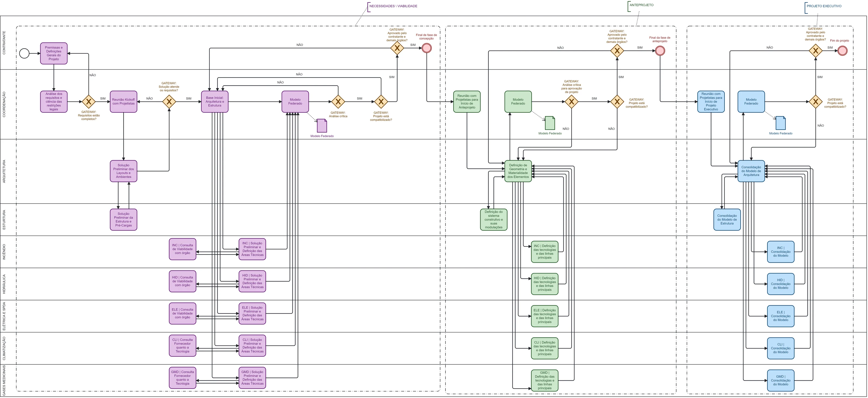Select the 'CONTRATANTE' lane header
Screen dimensions: 868x398
pos(4,43)
